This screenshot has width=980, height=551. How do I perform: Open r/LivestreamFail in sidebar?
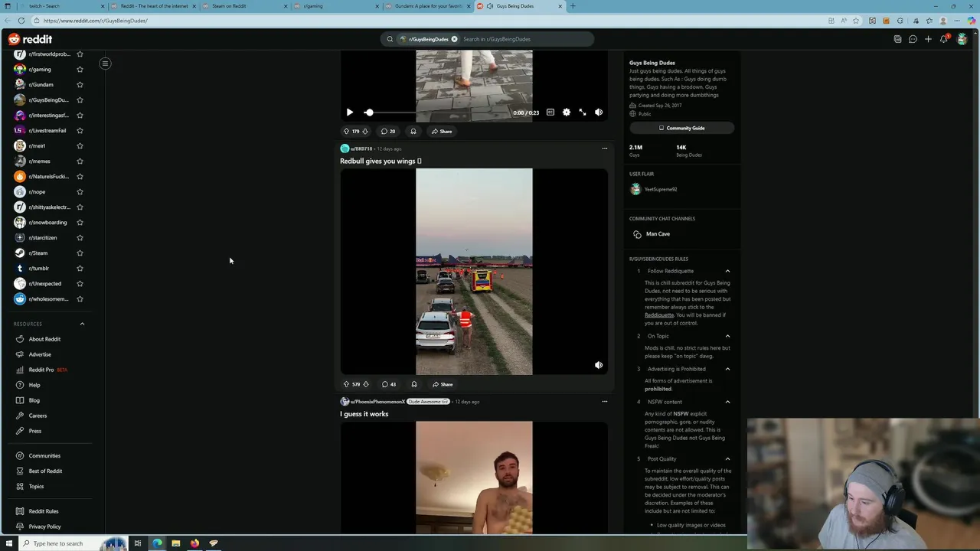pyautogui.click(x=47, y=131)
